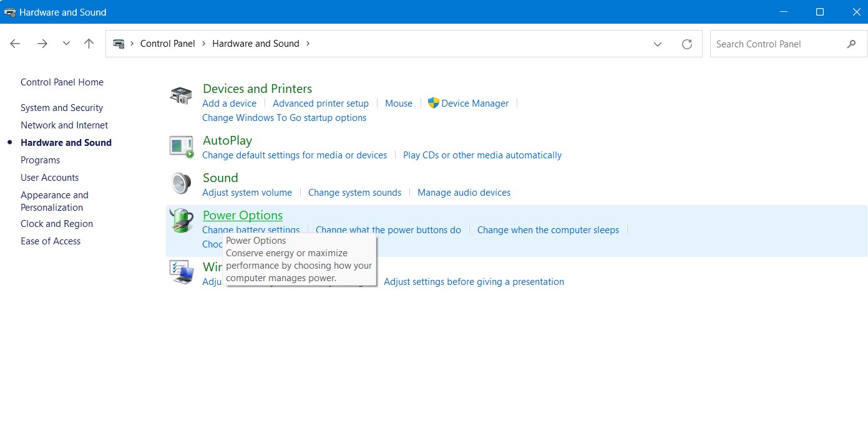This screenshot has width=868, height=447.
Task: Expand chevron after Hardware and Sound breadcrumb
Action: coord(308,44)
